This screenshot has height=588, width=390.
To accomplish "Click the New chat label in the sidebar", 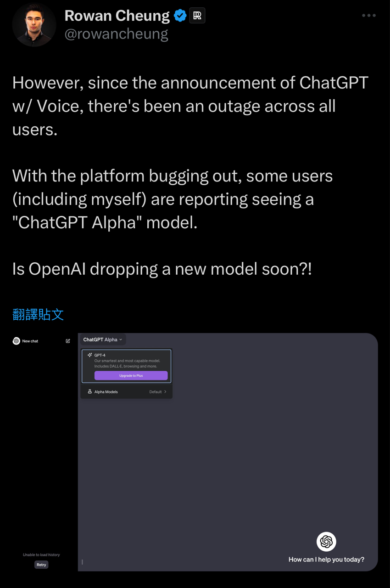I will (x=30, y=341).
